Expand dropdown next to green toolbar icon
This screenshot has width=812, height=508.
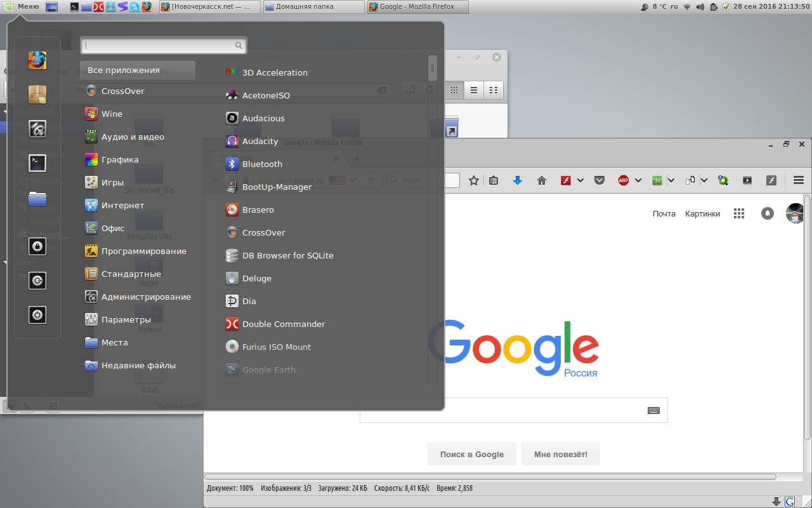click(671, 180)
